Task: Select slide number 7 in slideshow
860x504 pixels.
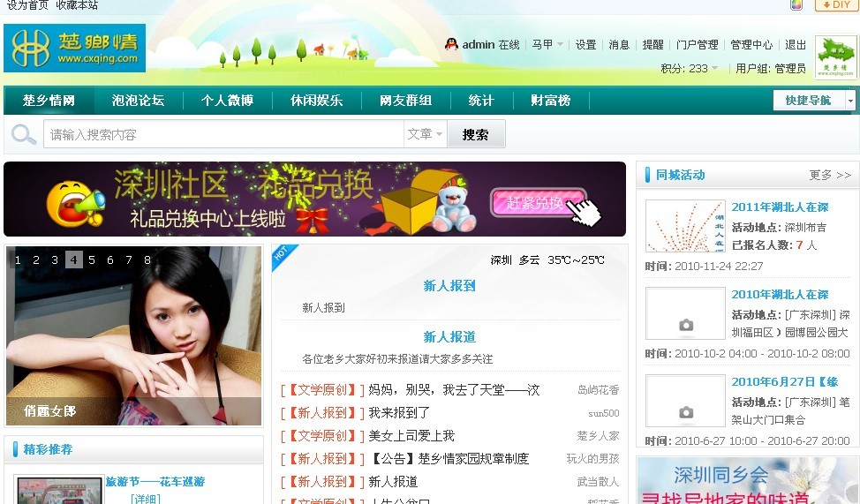Action: pyautogui.click(x=129, y=260)
